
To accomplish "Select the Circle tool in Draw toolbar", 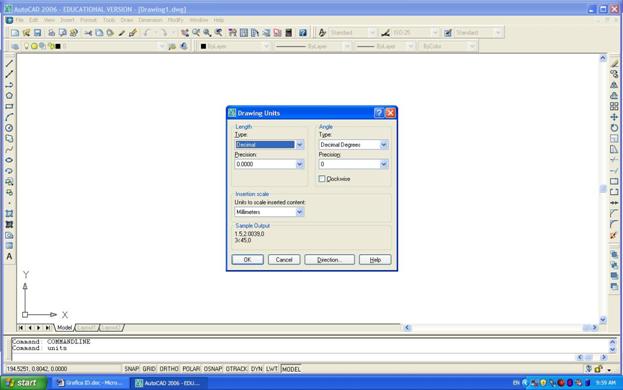I will tap(9, 128).
